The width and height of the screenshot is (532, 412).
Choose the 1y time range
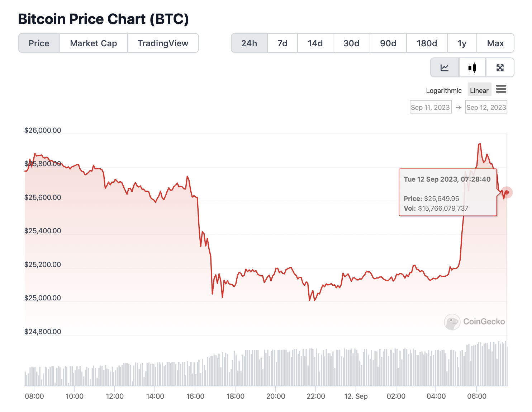[x=462, y=43]
